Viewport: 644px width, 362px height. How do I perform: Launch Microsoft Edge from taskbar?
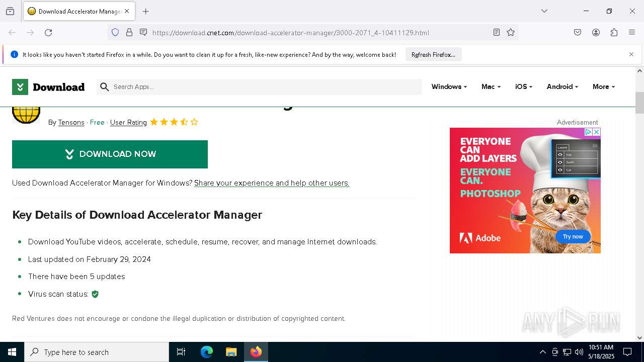tap(207, 352)
